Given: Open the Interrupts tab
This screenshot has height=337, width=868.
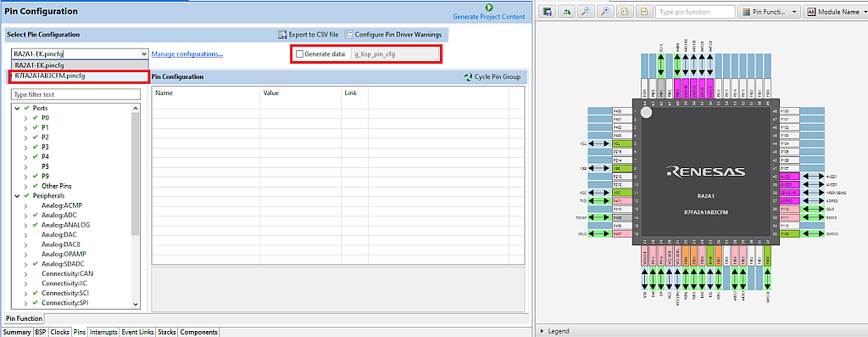Looking at the screenshot, I should [x=103, y=332].
